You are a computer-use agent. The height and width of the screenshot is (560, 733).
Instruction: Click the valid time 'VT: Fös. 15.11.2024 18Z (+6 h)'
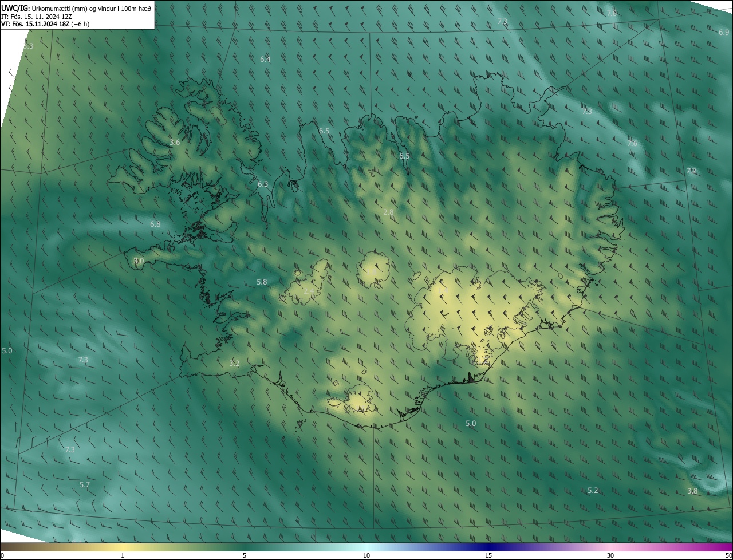pyautogui.click(x=45, y=24)
